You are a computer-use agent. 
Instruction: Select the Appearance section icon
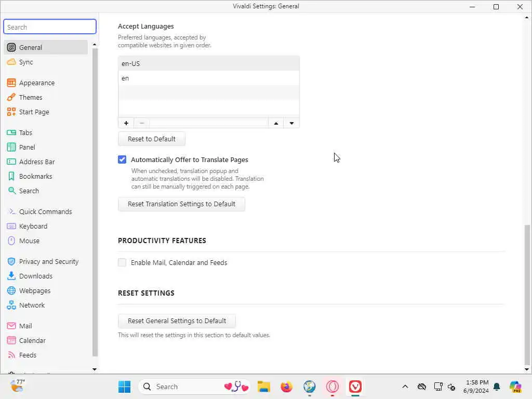(x=11, y=83)
